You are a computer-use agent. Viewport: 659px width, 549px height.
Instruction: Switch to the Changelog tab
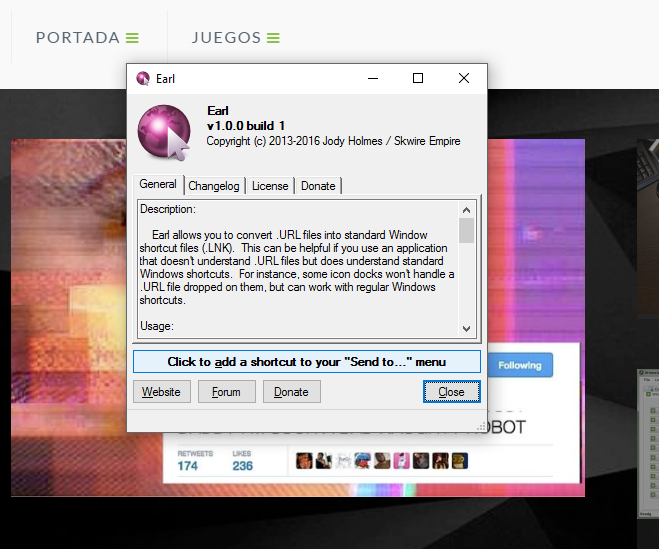pos(214,186)
